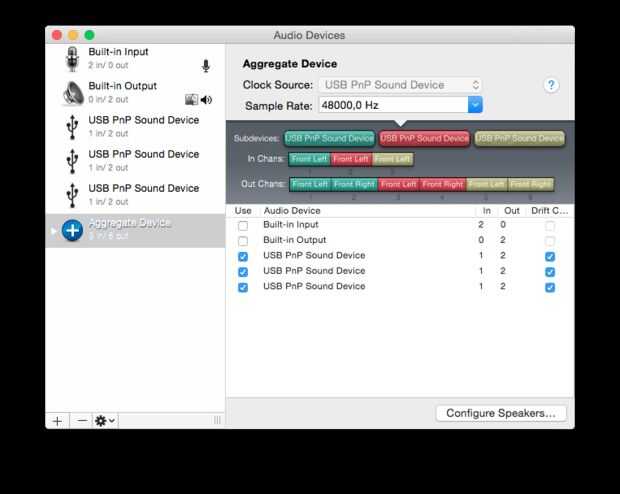The width and height of the screenshot is (620, 494).
Task: Open the Clock Source dropdown
Action: (400, 85)
